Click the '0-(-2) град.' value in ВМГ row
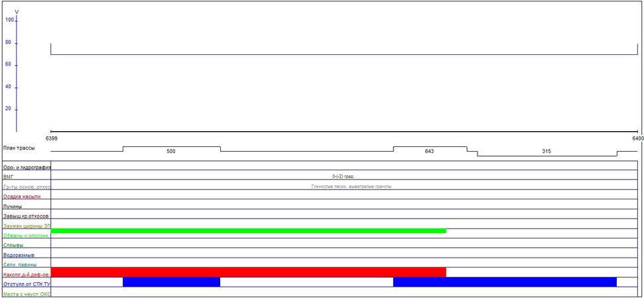This screenshot has width=644, height=298. 344,177
